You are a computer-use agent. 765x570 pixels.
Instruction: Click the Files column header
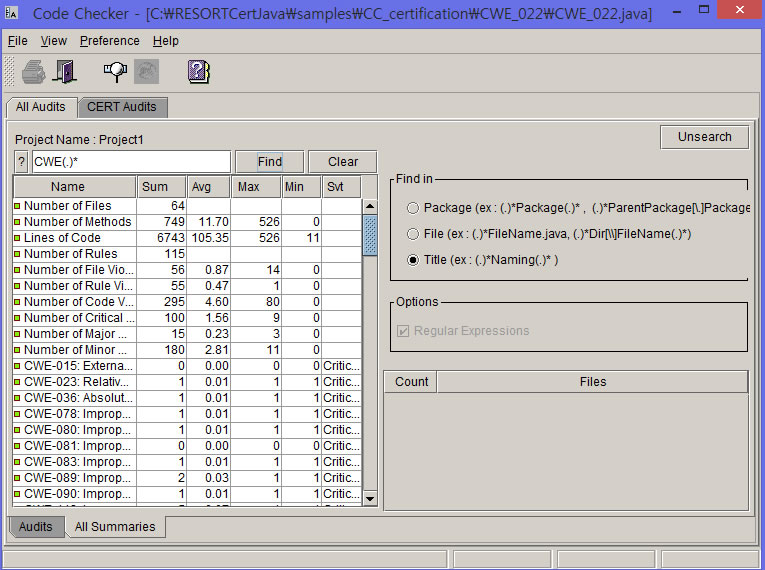593,382
